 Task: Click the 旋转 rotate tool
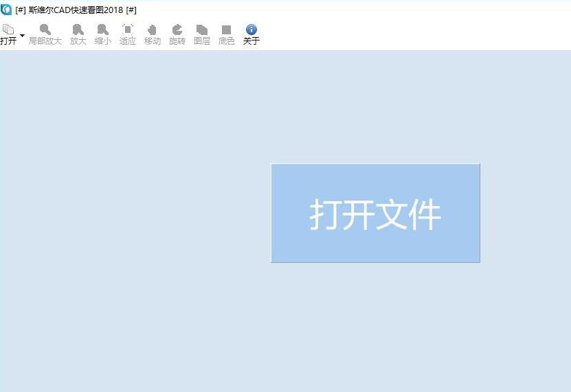coord(177,34)
